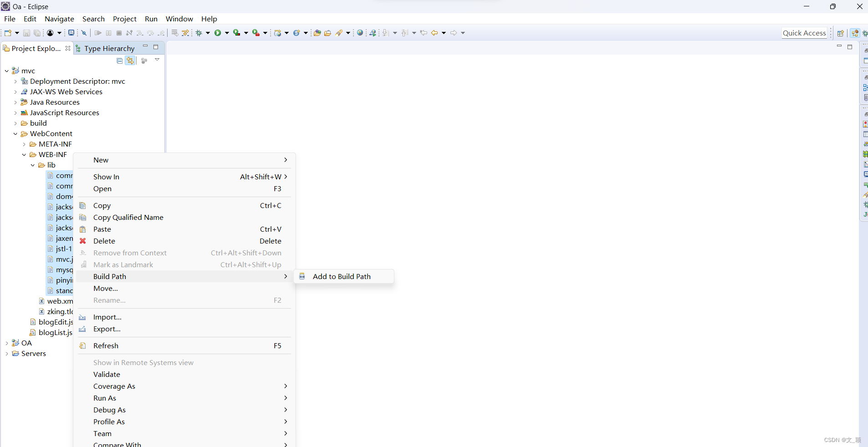Screen dimensions: 868x447
Task: Toggle Skip All Breakpoints
Action: 84,33
